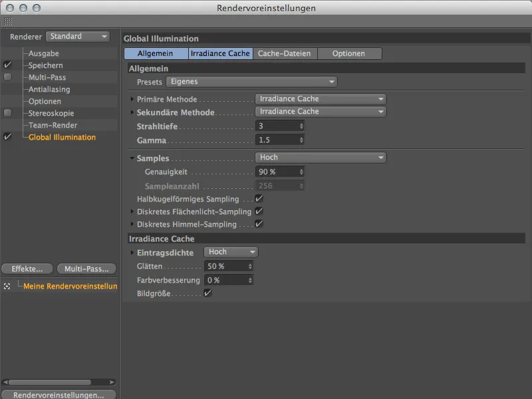Click the Gamma value field
This screenshot has width=532, height=399.
pos(279,140)
